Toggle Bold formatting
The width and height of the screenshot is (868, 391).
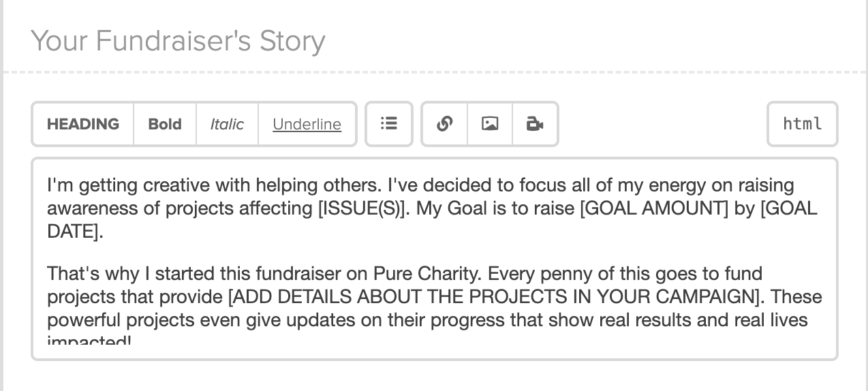[165, 124]
